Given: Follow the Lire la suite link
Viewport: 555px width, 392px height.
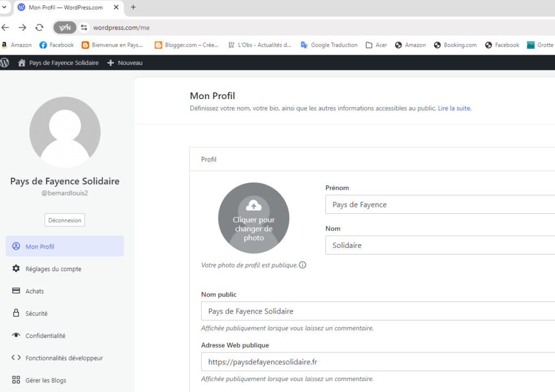Looking at the screenshot, I should 454,108.
